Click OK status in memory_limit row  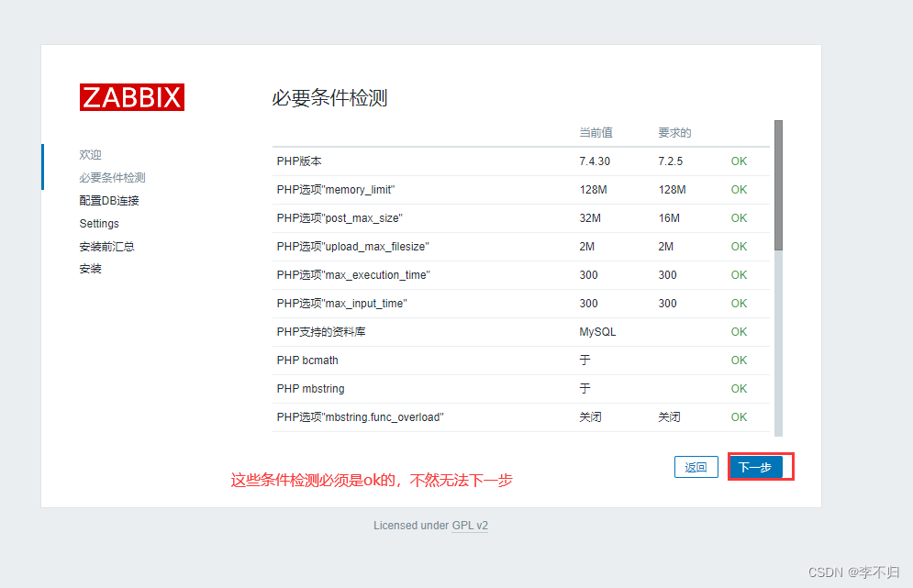(739, 190)
